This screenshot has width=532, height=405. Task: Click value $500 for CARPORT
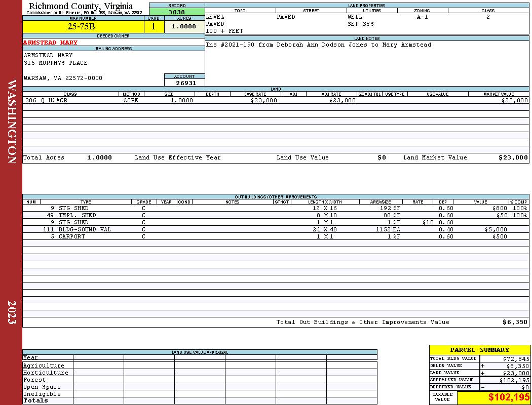[x=500, y=236]
